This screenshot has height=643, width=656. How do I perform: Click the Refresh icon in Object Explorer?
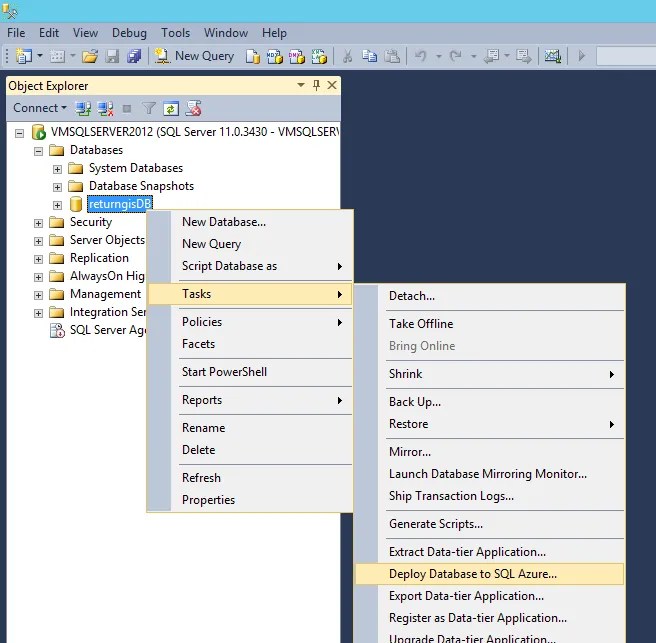171,108
